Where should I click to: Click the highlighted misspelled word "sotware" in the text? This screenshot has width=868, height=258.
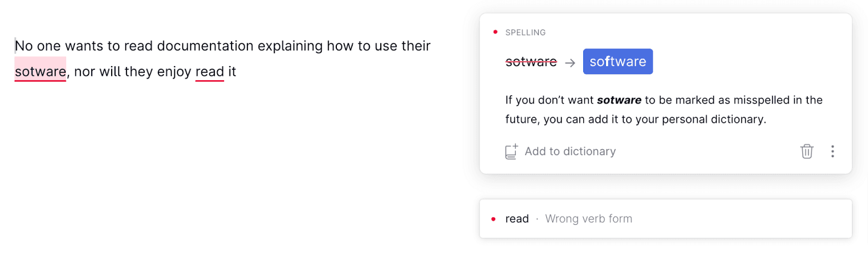click(40, 72)
